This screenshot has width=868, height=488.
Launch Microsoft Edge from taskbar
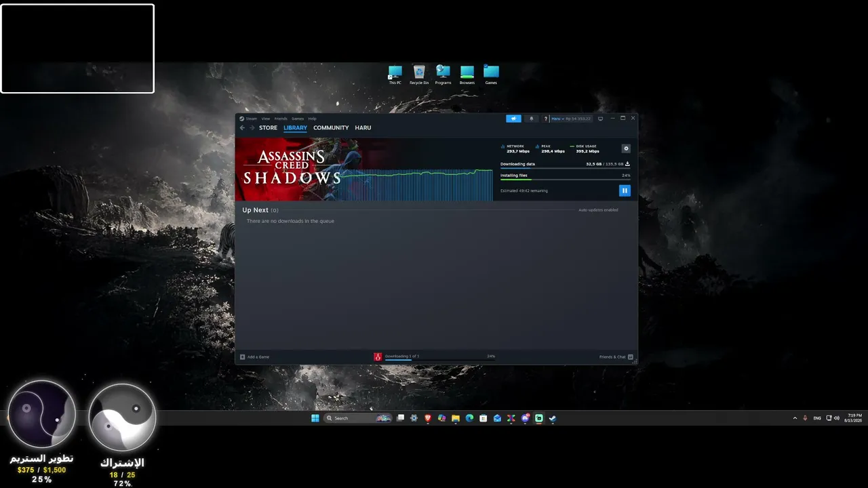tap(469, 418)
